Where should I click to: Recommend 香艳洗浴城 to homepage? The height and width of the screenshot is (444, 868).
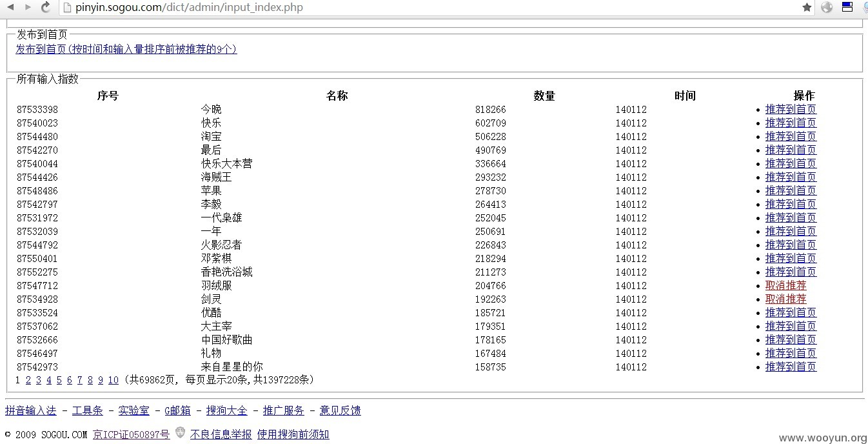(x=791, y=272)
